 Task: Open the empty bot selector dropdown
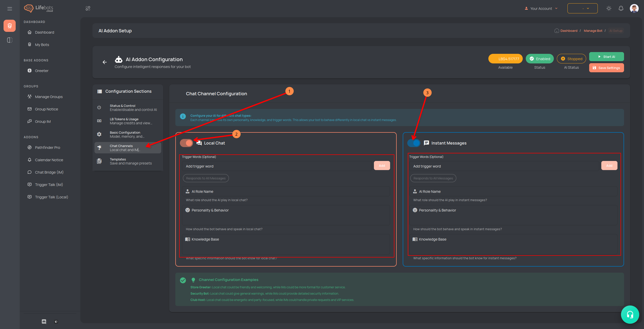[x=582, y=8]
